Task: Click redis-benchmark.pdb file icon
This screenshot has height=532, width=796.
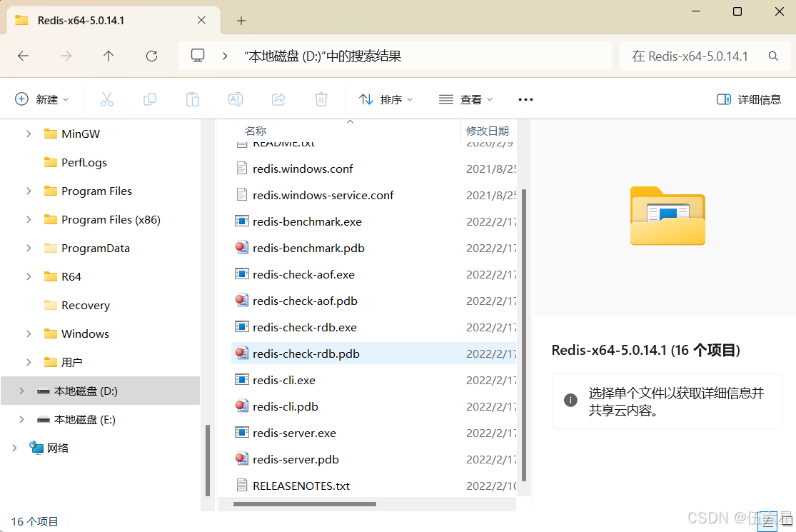Action: coord(241,248)
